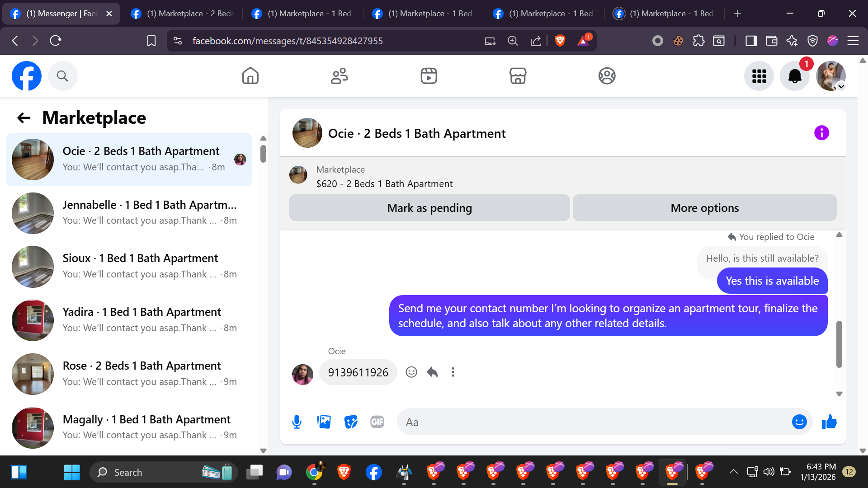Open the GIF picker
This screenshot has height=488, width=868.
377,422
